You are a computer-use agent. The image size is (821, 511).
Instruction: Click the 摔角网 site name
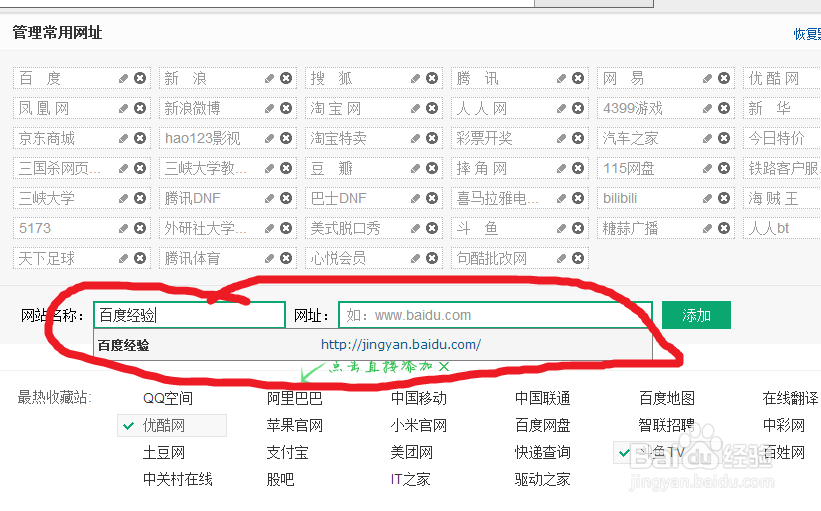pyautogui.click(x=482, y=169)
